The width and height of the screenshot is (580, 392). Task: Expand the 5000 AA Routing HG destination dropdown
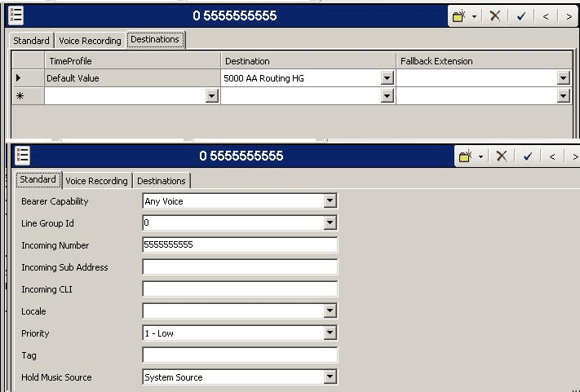(x=387, y=78)
